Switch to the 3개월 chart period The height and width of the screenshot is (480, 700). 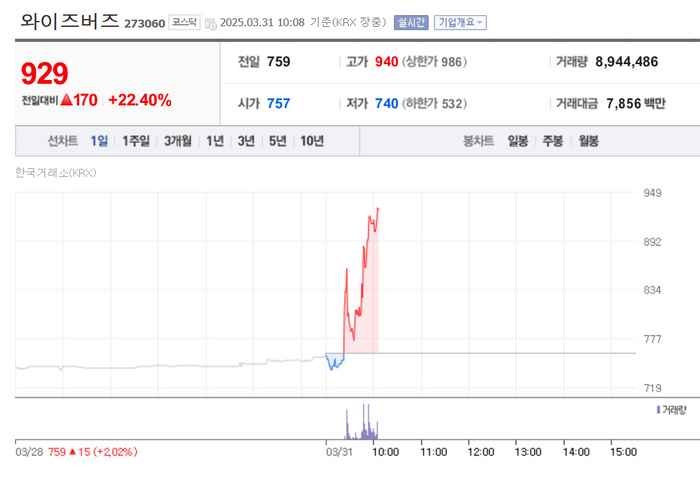178,141
